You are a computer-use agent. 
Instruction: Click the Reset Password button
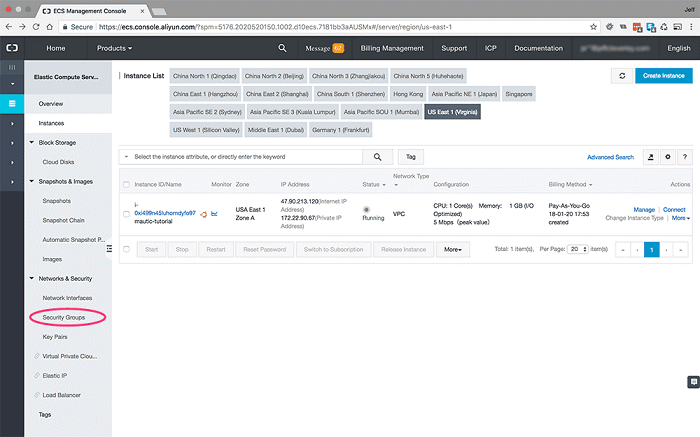coord(265,249)
